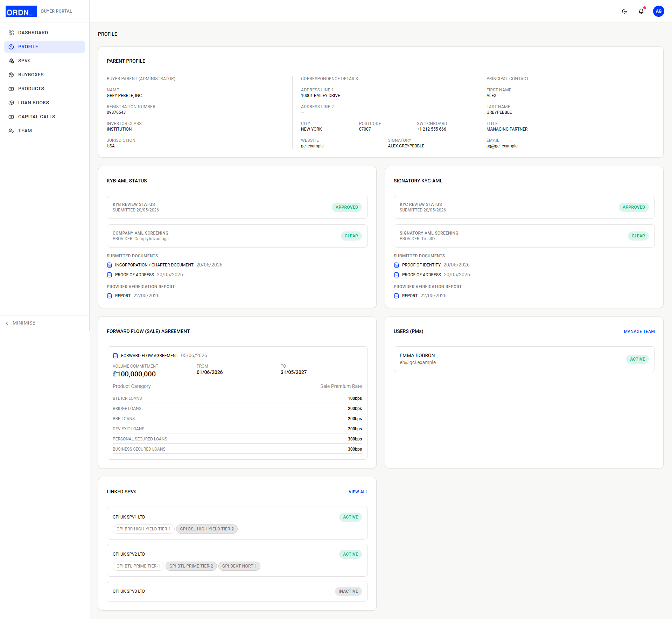Open Incorporation / Charter Document file icon
The image size is (672, 619).
(110, 265)
